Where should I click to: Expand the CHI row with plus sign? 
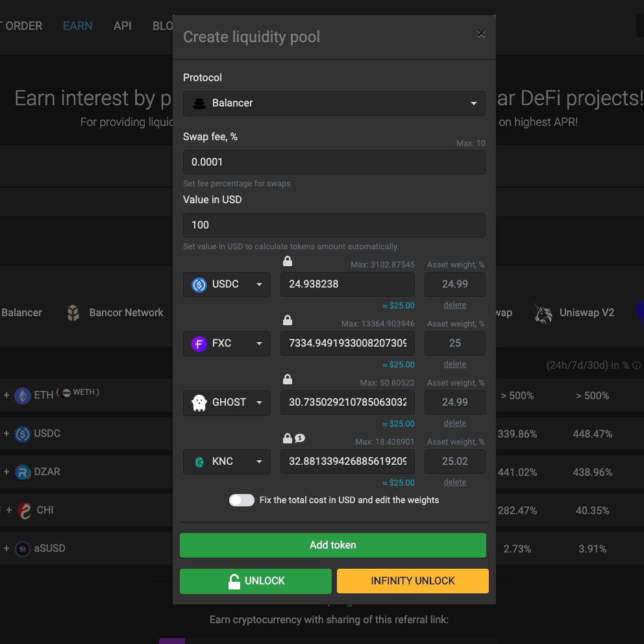coord(9,510)
